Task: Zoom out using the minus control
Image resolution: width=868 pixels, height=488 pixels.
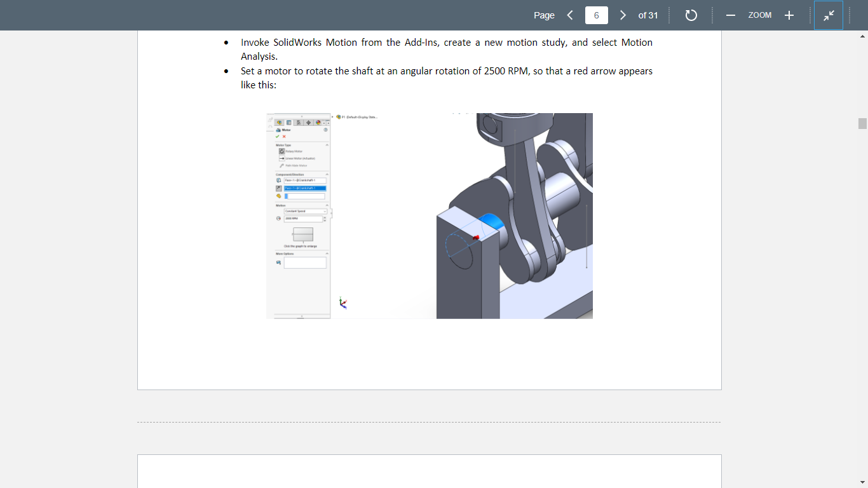Action: click(x=730, y=15)
